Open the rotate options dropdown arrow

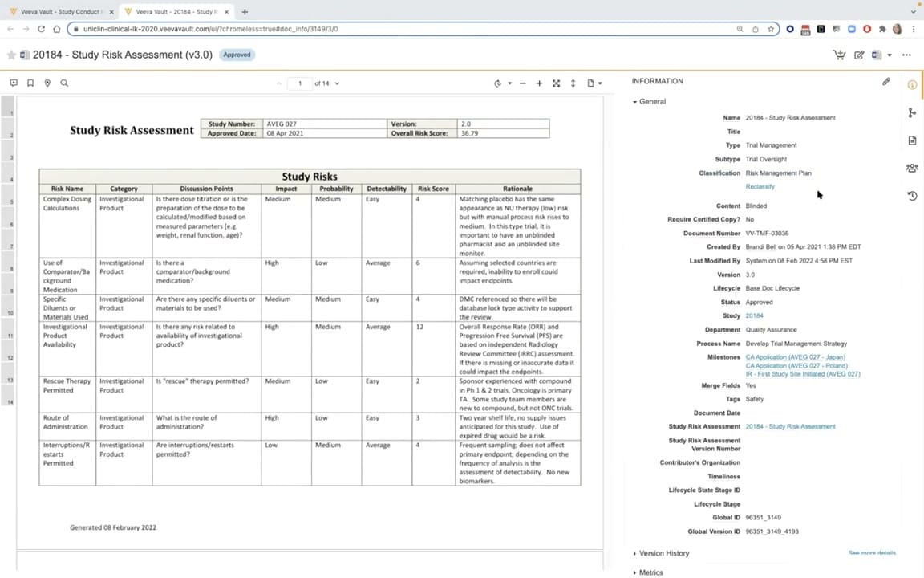[x=510, y=83]
